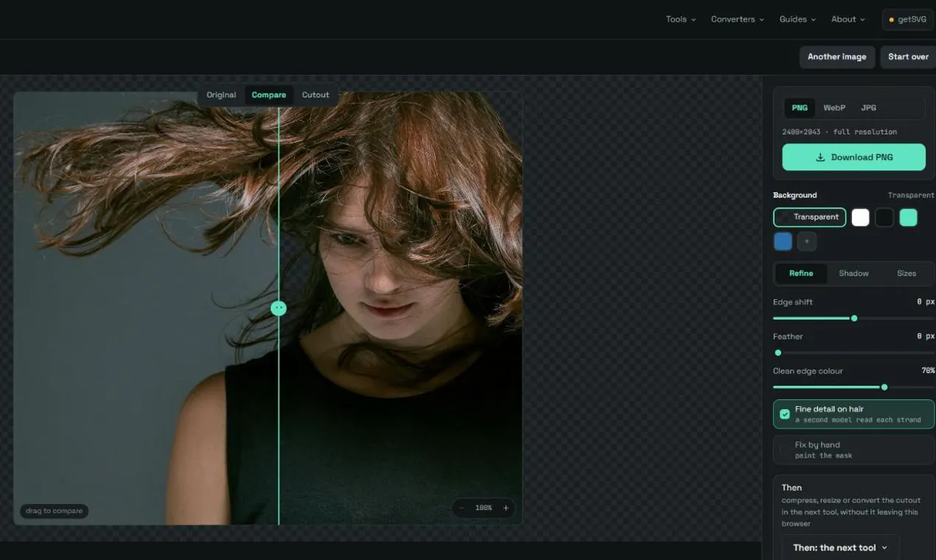
Task: Click the zoom in plus icon
Action: (x=506, y=508)
